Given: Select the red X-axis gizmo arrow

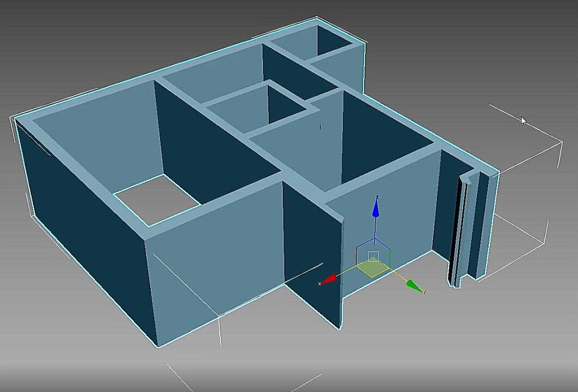Looking at the screenshot, I should pos(329,278).
